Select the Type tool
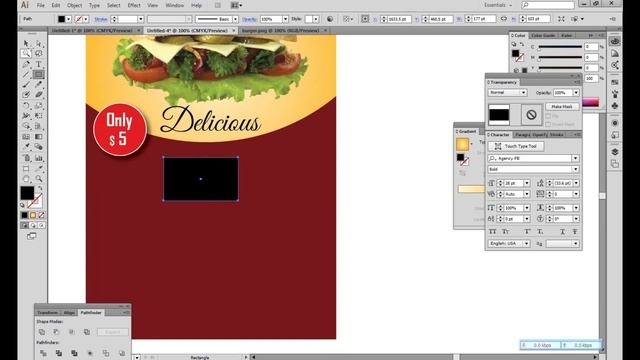 [x=39, y=64]
